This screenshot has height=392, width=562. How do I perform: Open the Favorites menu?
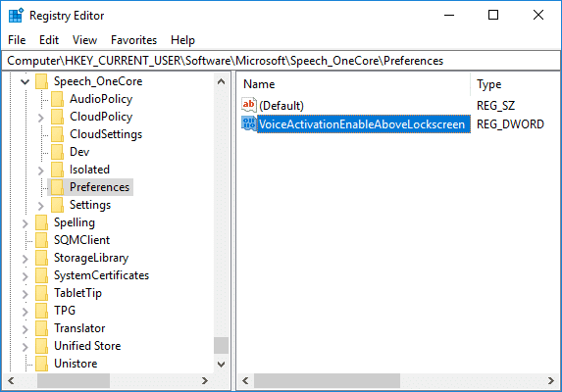[x=133, y=40]
